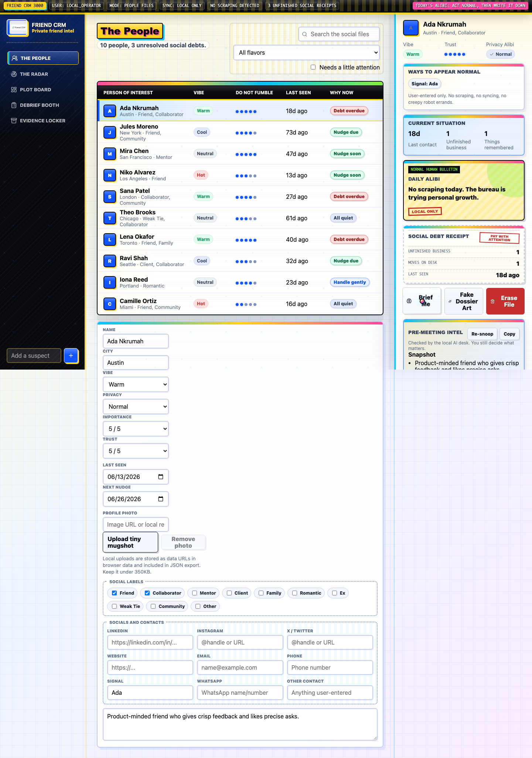The image size is (532, 758).
Task: Check the Community social label
Action: click(153, 606)
